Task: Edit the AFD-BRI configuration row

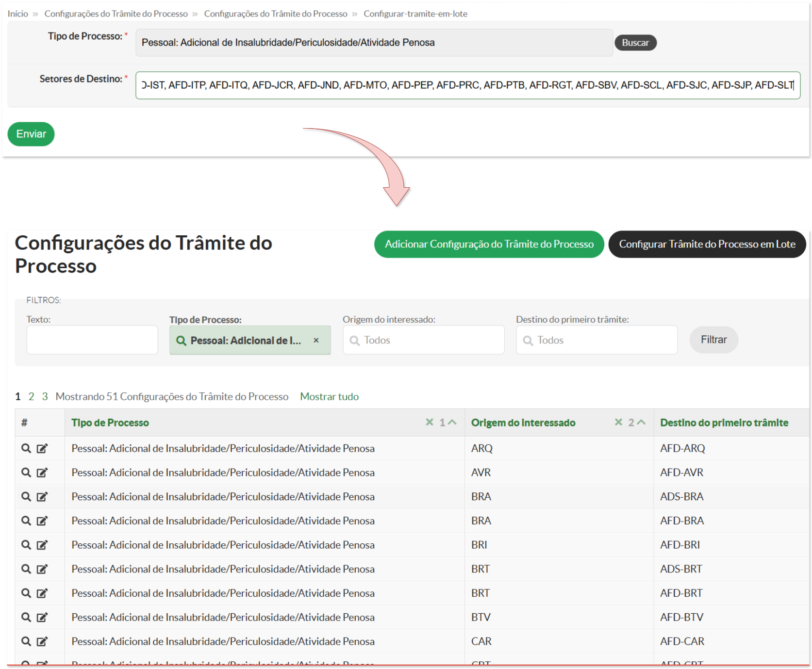Action: point(42,545)
